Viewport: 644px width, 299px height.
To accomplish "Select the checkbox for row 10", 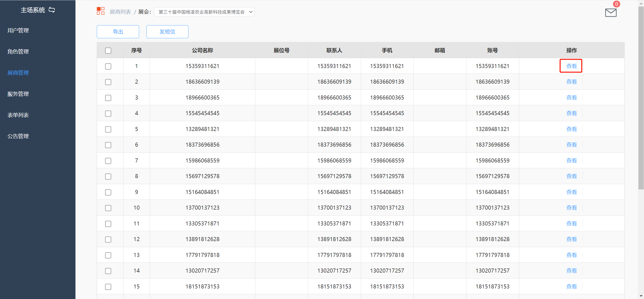I will [x=108, y=208].
